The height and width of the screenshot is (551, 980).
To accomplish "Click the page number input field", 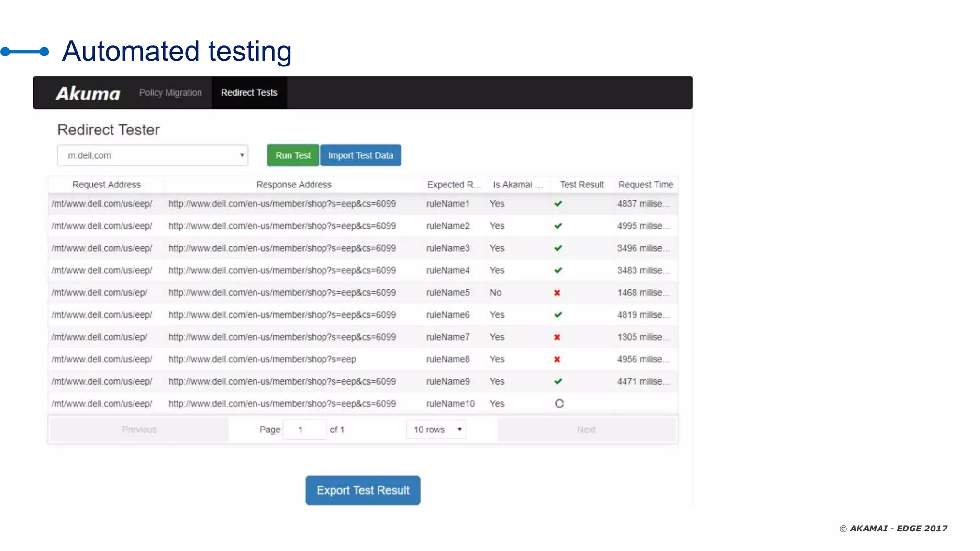I will [305, 430].
